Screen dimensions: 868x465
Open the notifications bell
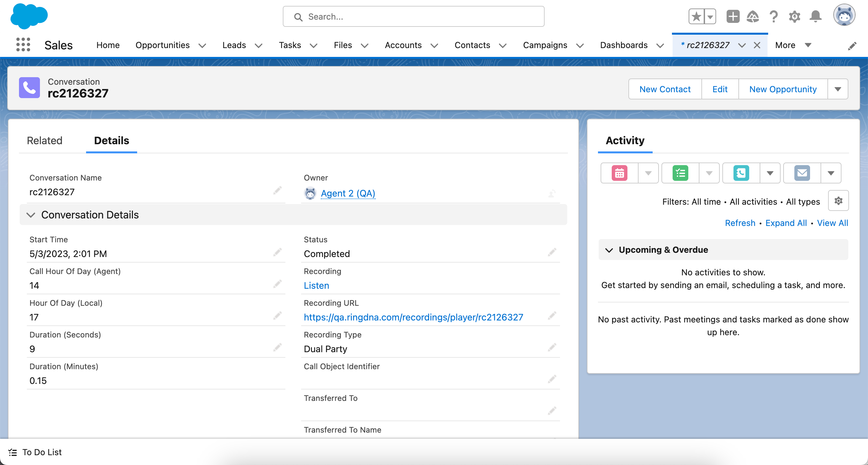click(x=815, y=16)
